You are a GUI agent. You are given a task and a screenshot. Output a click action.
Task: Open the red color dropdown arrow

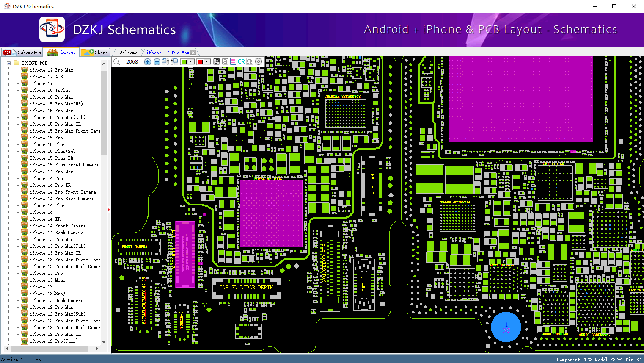point(207,62)
